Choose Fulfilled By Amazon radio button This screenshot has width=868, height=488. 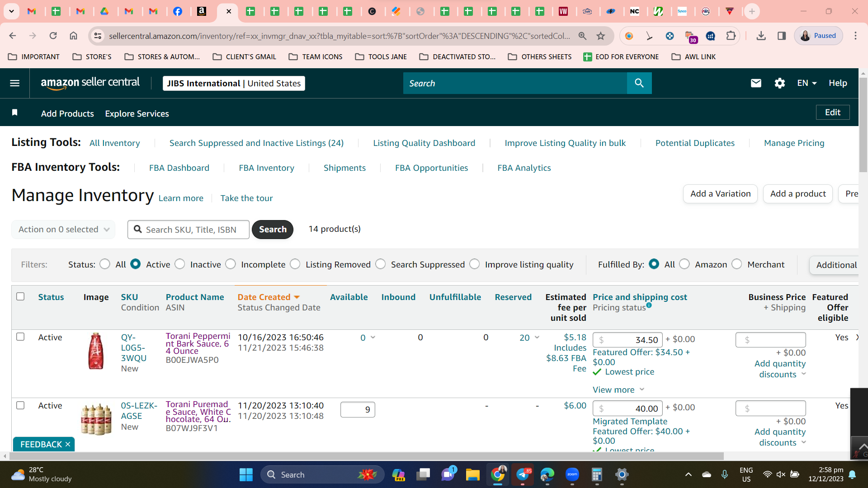(684, 264)
